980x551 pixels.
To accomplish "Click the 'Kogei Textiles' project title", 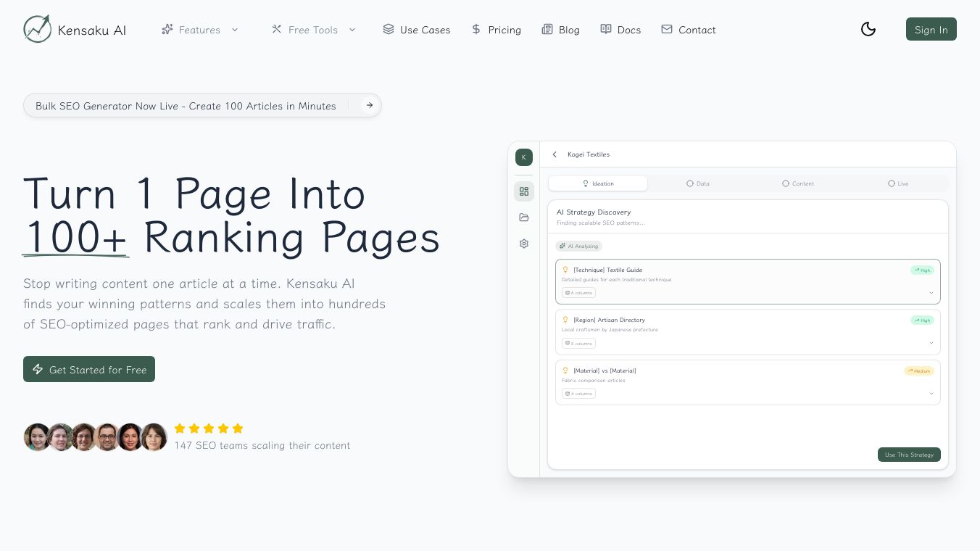I will (589, 154).
